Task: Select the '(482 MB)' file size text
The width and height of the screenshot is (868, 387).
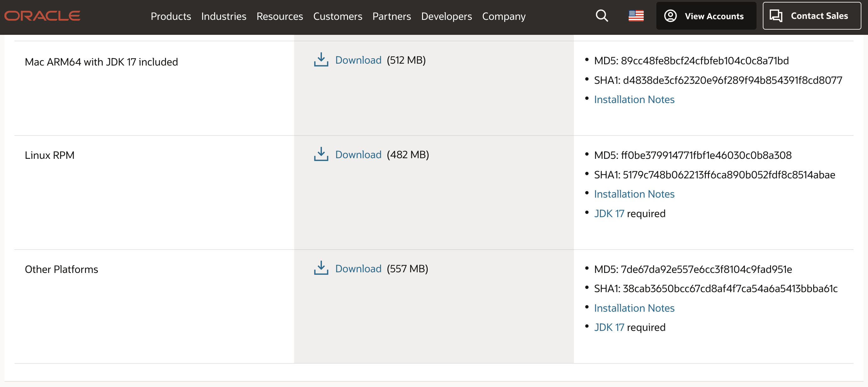Action: [x=408, y=154]
